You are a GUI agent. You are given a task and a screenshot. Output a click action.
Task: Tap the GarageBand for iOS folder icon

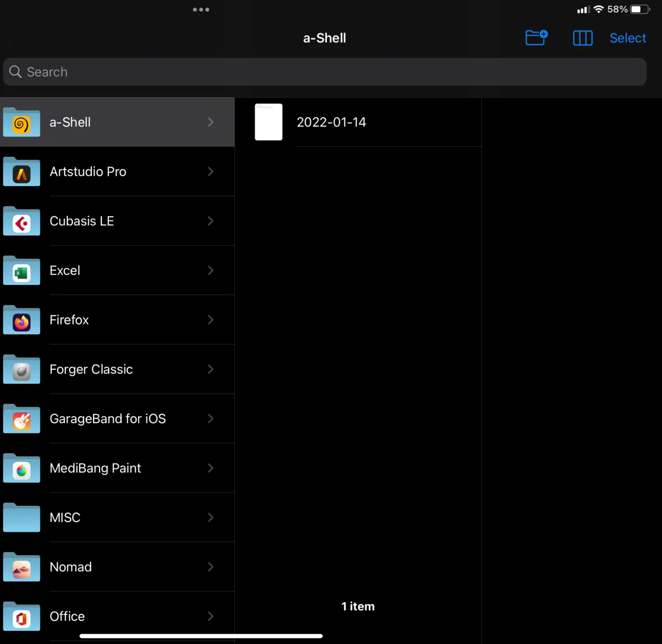coord(22,418)
